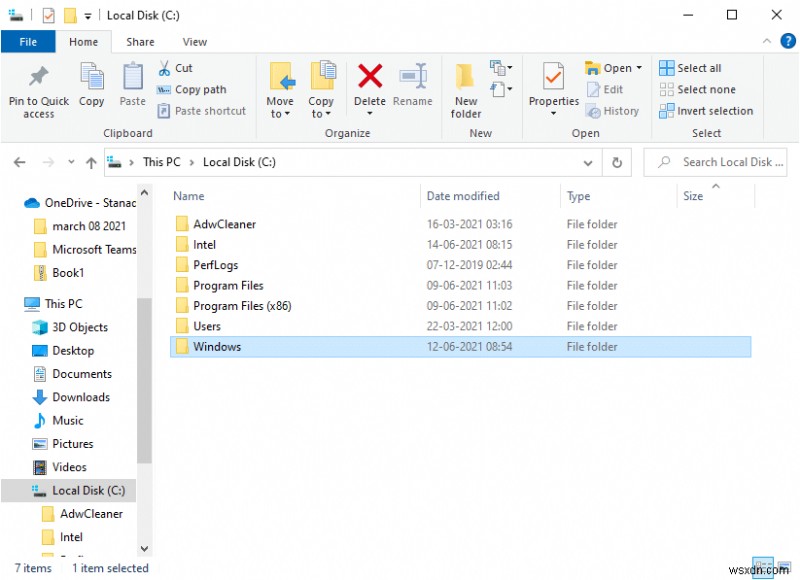Click the Search Local Disk field
The height and width of the screenshot is (580, 800).
pyautogui.click(x=715, y=162)
